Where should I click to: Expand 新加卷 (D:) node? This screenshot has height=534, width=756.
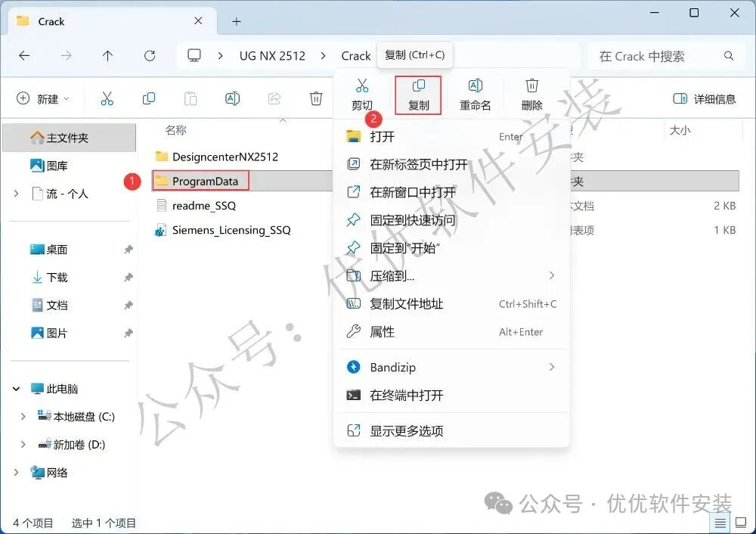pos(23,445)
